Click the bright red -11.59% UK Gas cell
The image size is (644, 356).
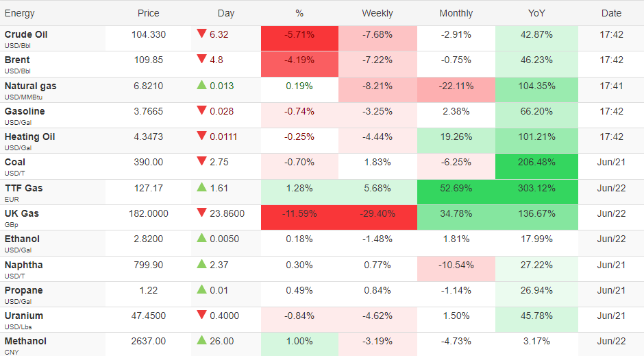[x=300, y=217]
